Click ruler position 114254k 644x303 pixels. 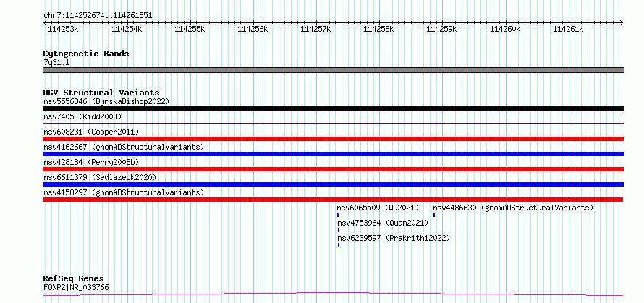(x=127, y=30)
